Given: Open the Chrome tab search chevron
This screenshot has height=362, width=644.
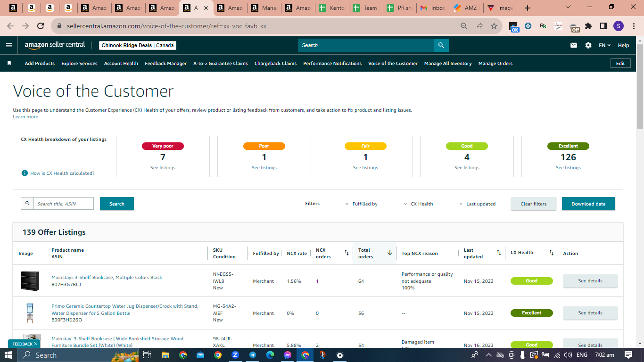Looking at the screenshot, I should [x=568, y=7].
